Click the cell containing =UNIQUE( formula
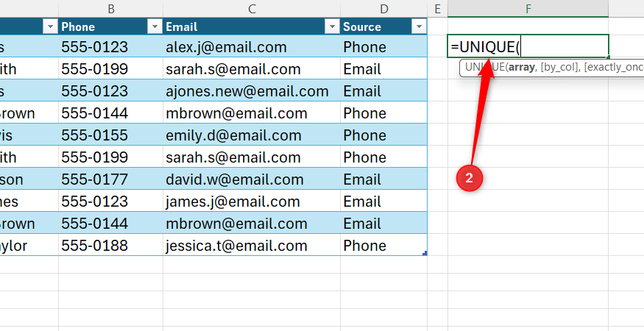 528,46
